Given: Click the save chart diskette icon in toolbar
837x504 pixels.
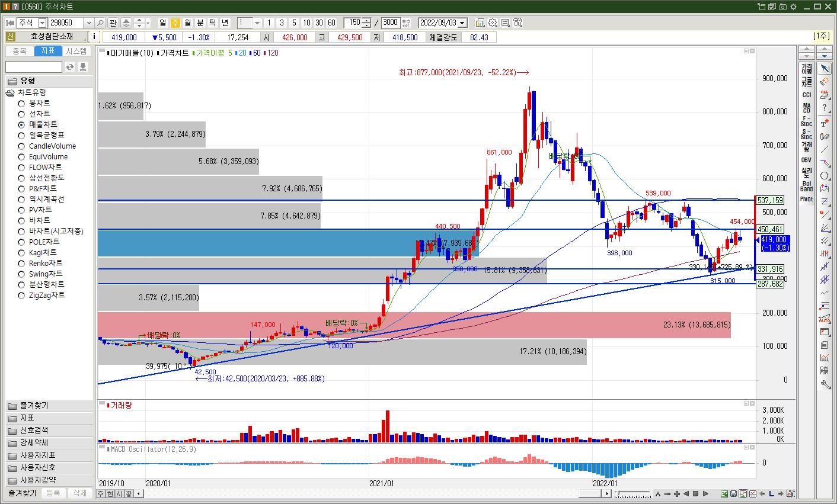Looking at the screenshot, I should point(505,23).
